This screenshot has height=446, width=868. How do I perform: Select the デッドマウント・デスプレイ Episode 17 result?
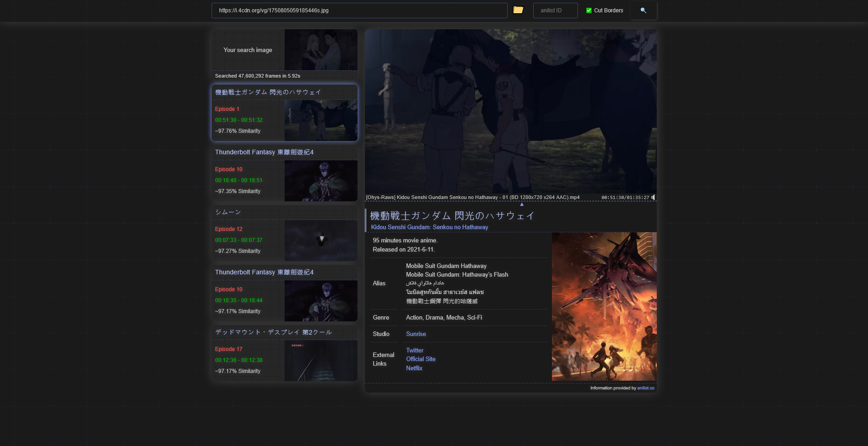pyautogui.click(x=285, y=353)
